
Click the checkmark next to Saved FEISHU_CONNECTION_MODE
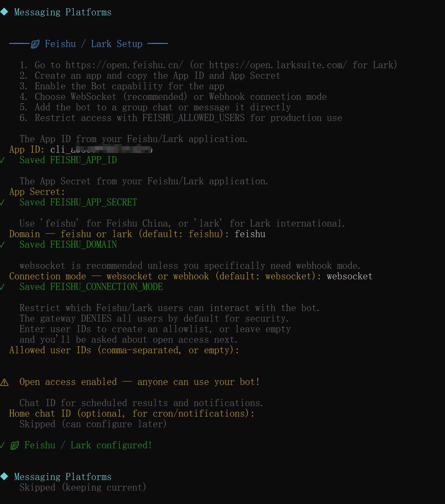coord(2,287)
